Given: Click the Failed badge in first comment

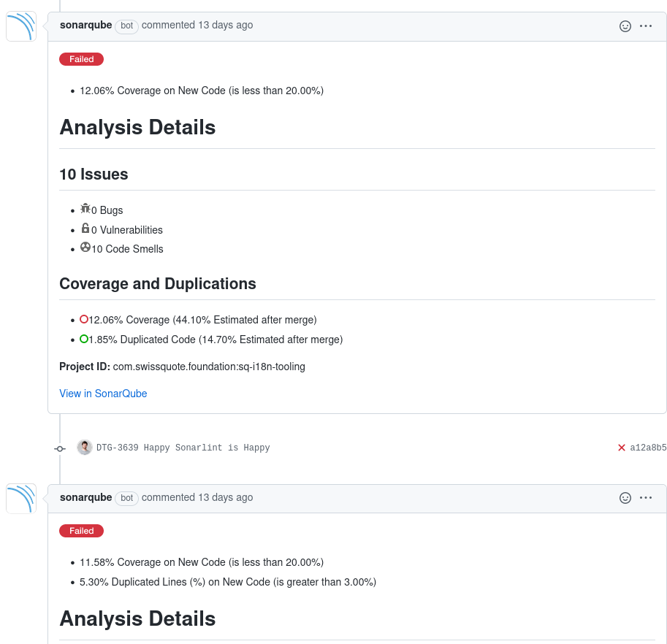Looking at the screenshot, I should 81,59.
